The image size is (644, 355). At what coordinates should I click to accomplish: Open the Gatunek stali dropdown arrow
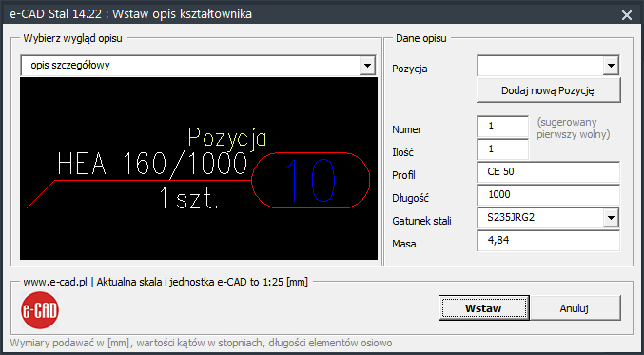pos(611,218)
